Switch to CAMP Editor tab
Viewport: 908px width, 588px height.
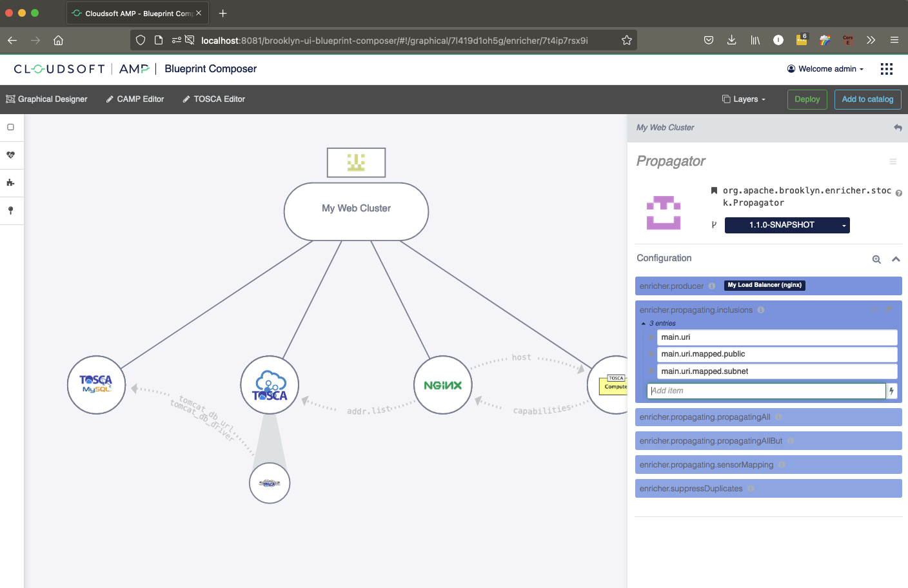[135, 99]
